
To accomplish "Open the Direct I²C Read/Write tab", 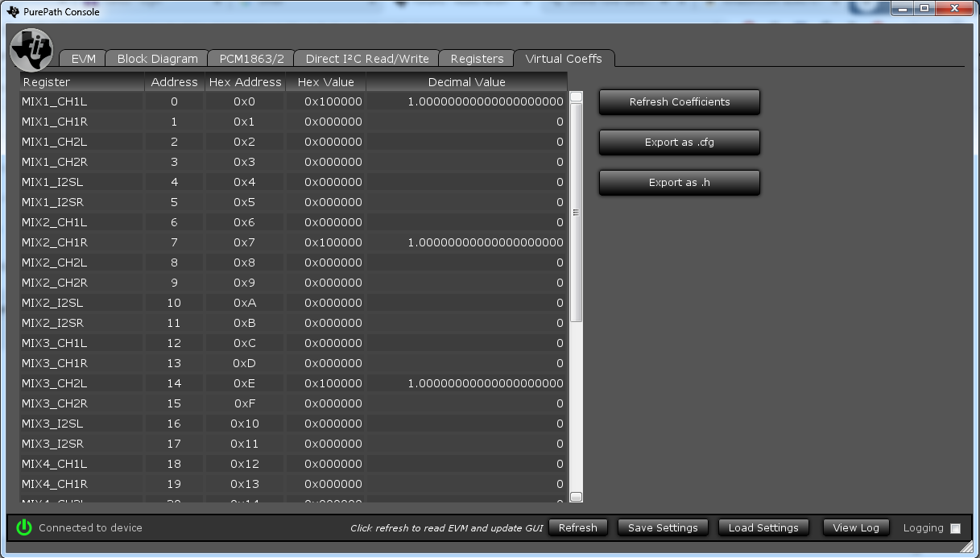I will click(367, 59).
